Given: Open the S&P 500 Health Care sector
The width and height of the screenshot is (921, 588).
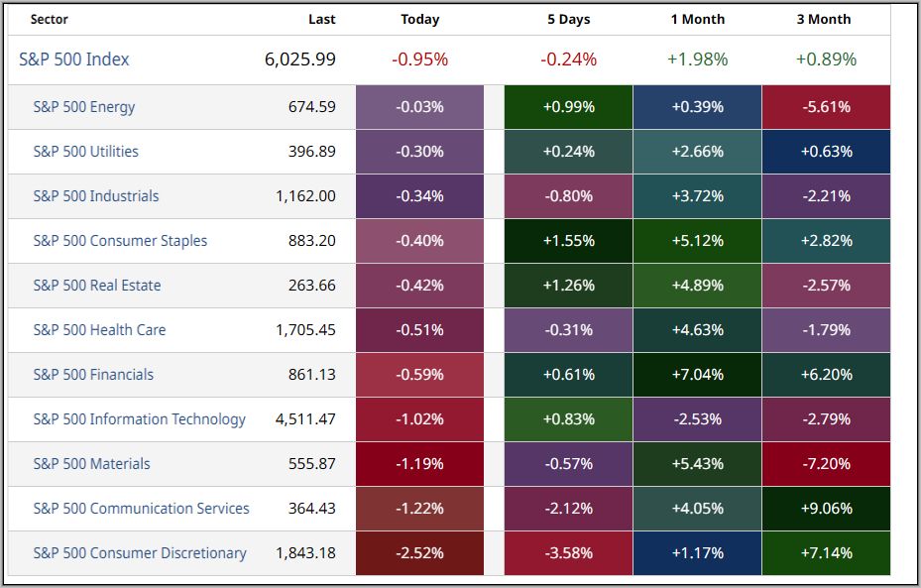Looking at the screenshot, I should (99, 330).
